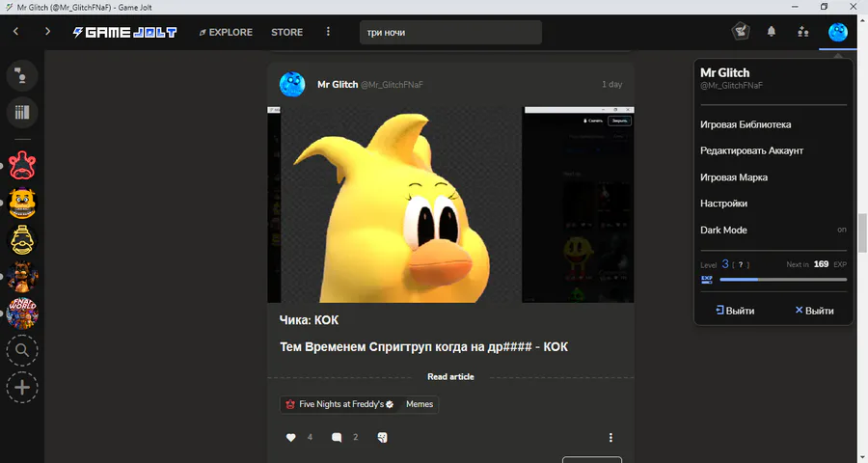Click Mr Glitch name in account popover
This screenshot has height=463, width=868.
coord(724,72)
